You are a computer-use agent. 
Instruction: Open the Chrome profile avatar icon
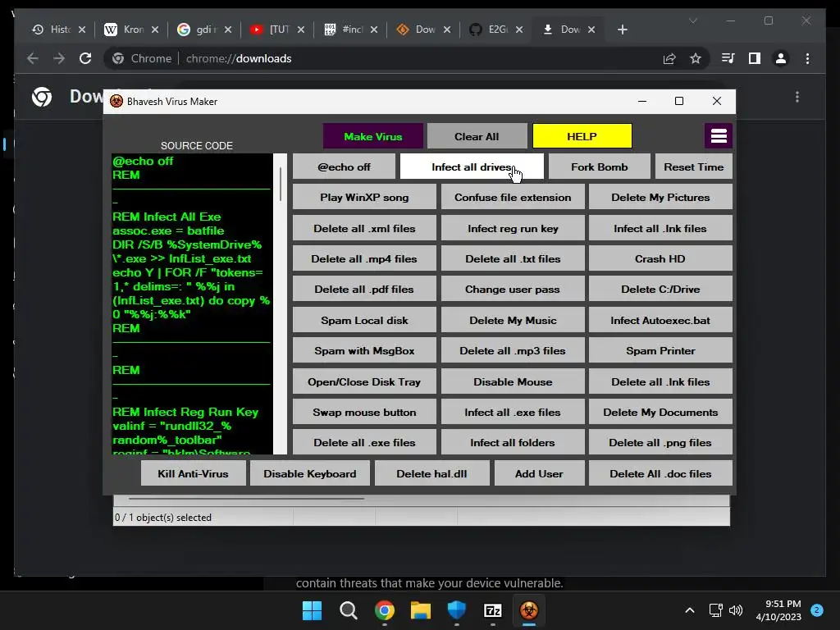[x=781, y=58]
